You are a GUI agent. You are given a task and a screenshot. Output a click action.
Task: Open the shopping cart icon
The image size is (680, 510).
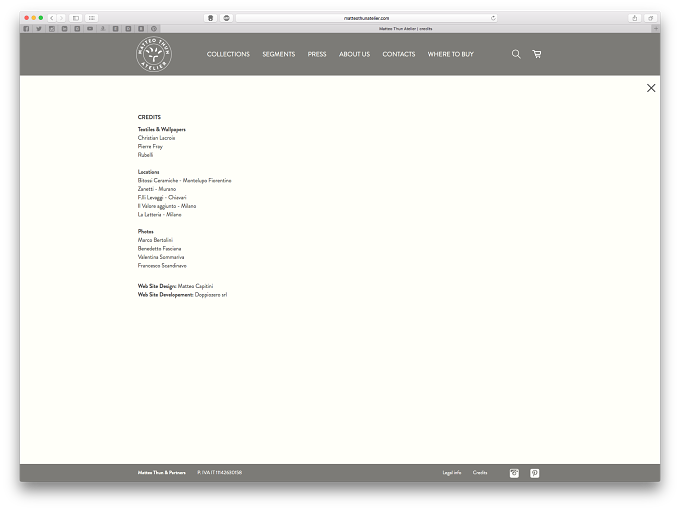[537, 54]
